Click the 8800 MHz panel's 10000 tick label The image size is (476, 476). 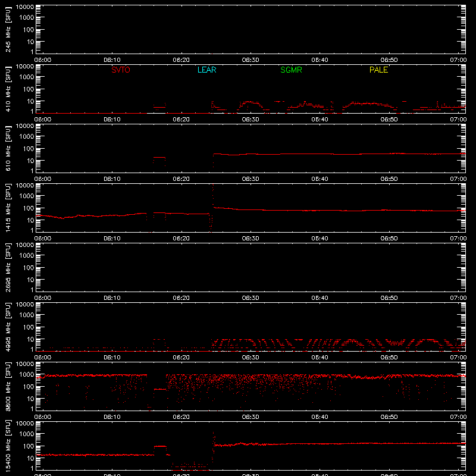(x=25, y=364)
